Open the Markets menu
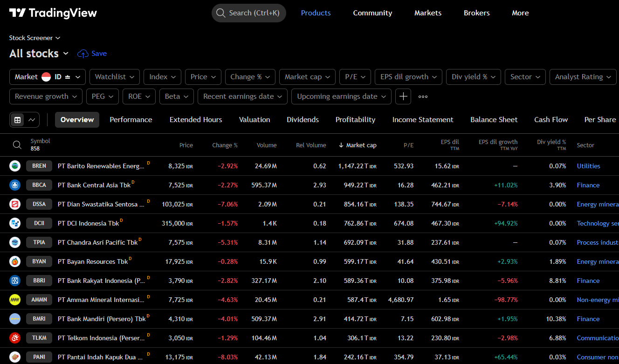The width and height of the screenshot is (619, 364). coord(427,13)
